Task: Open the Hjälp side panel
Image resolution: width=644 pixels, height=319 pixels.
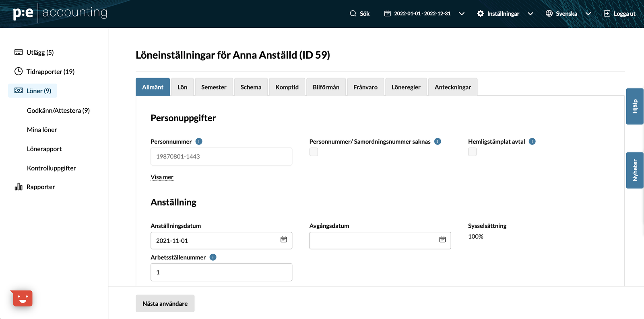Action: click(635, 106)
